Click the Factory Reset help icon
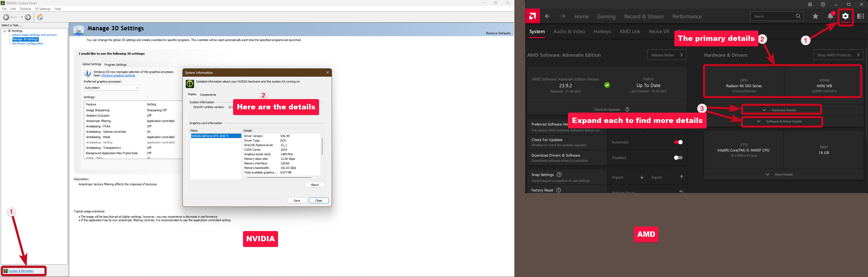This screenshot has height=277, width=868. click(x=558, y=190)
